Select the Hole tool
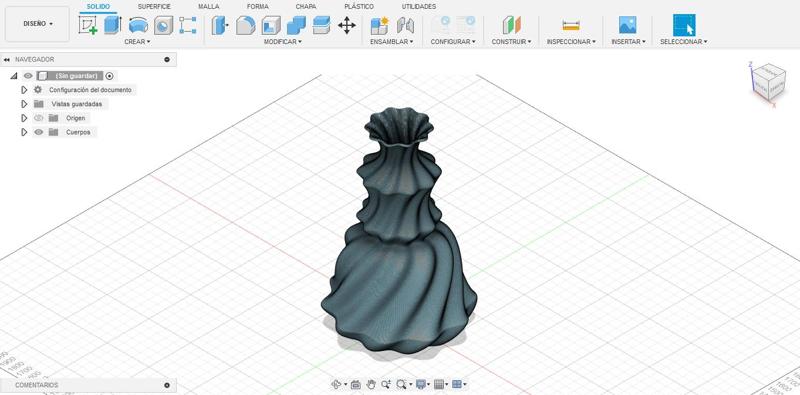 (163, 25)
